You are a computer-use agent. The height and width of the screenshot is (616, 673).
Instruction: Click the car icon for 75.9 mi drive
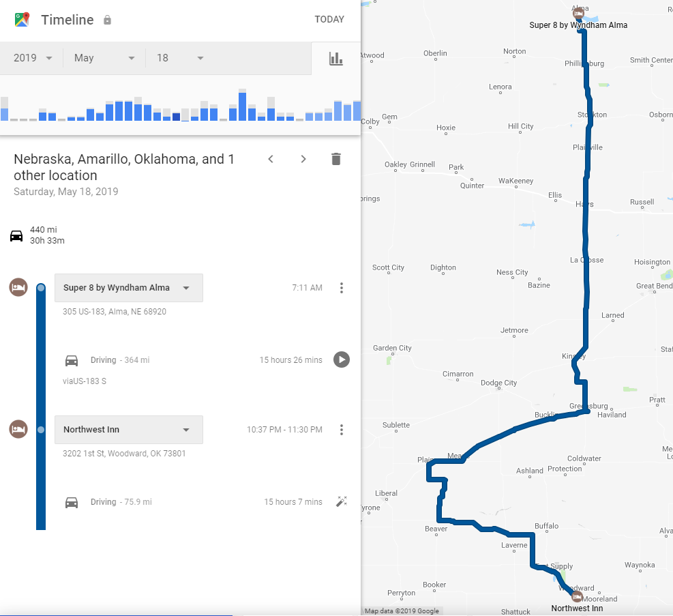pos(72,502)
